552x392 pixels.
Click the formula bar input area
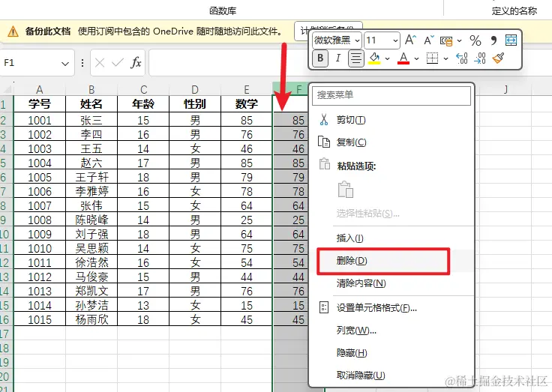coord(228,63)
